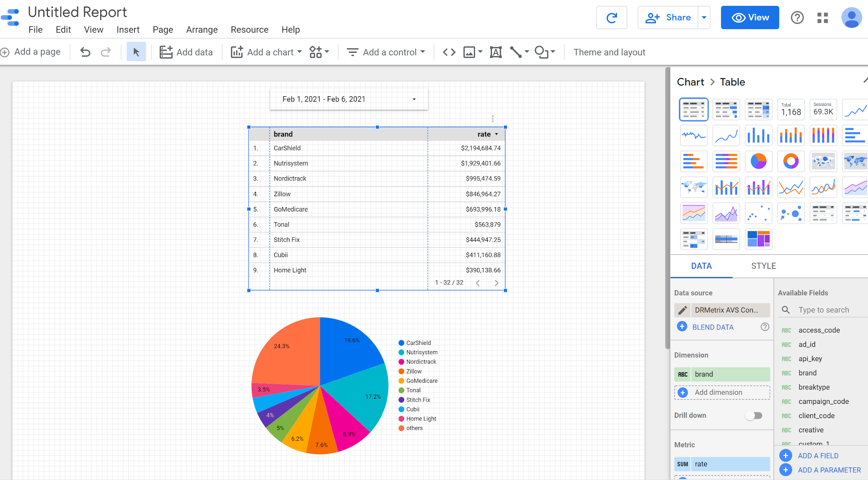Open the Insert menu
The height and width of the screenshot is (480, 868).
point(128,30)
